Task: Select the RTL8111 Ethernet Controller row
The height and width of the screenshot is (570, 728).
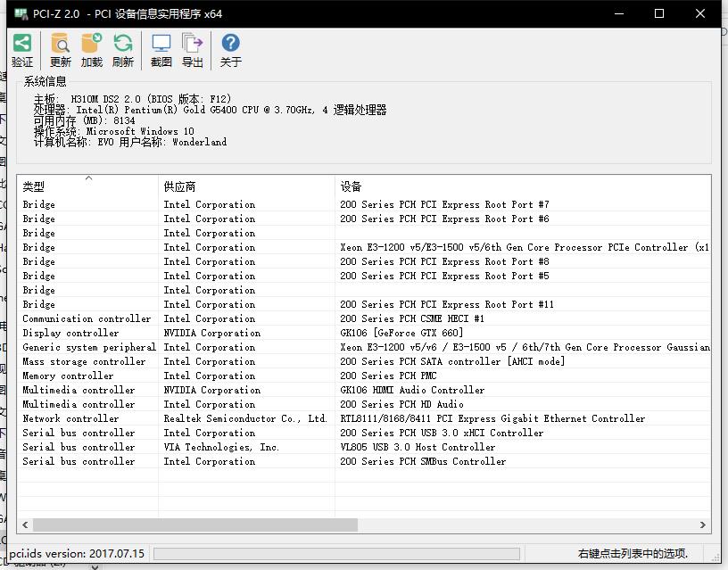Action: point(268,418)
